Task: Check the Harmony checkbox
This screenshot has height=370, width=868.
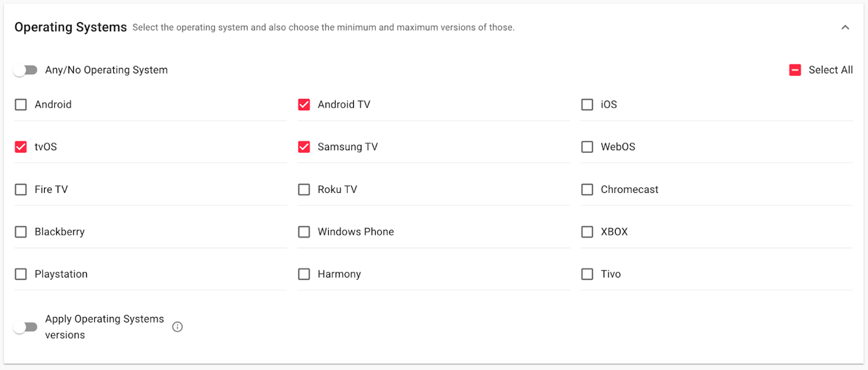Action: (304, 274)
